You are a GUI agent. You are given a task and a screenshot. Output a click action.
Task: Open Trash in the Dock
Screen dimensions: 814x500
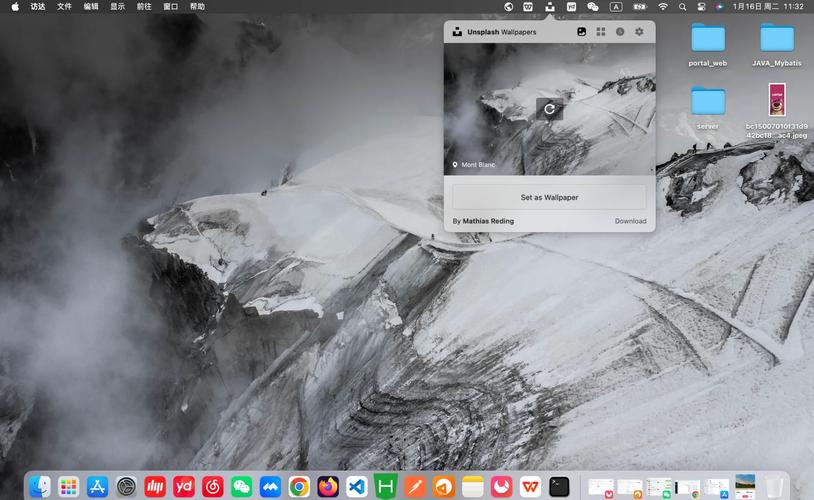pyautogui.click(x=774, y=487)
